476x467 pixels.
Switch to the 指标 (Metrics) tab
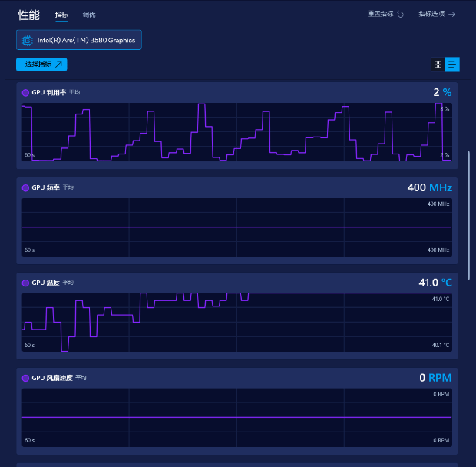[61, 15]
